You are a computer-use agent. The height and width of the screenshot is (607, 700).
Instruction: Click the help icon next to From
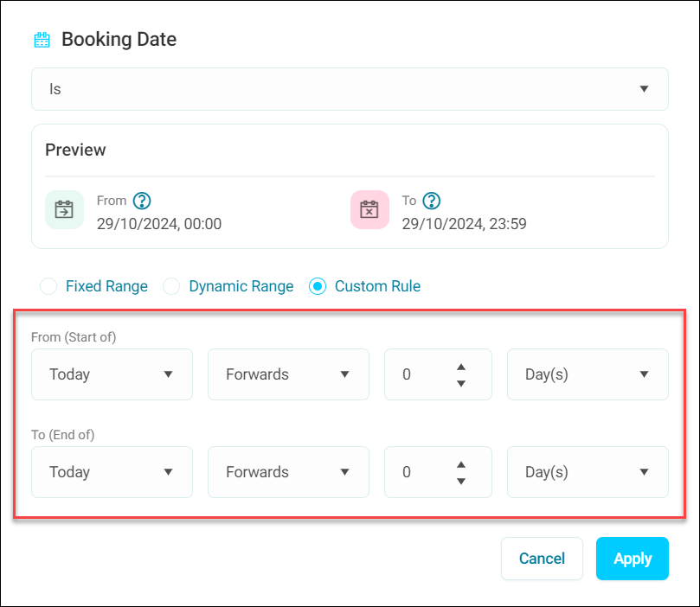[142, 201]
